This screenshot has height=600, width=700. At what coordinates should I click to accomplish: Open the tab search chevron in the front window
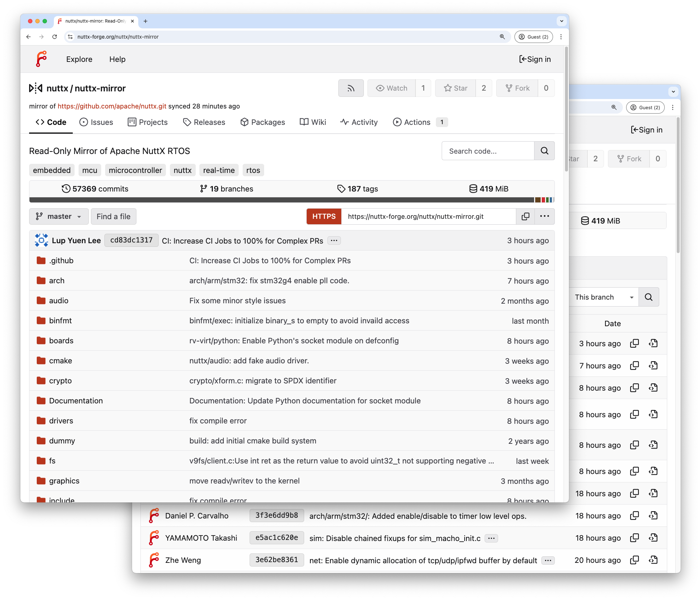tap(561, 21)
